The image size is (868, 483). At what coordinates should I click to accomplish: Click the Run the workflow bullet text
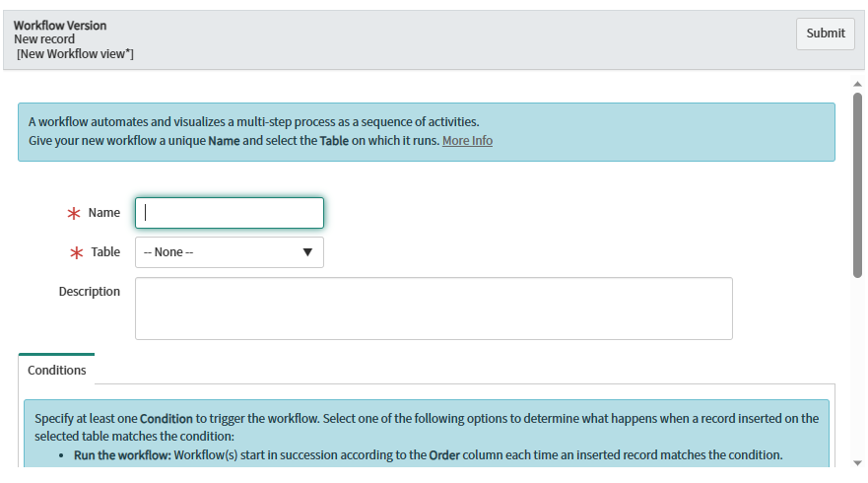coord(123,454)
